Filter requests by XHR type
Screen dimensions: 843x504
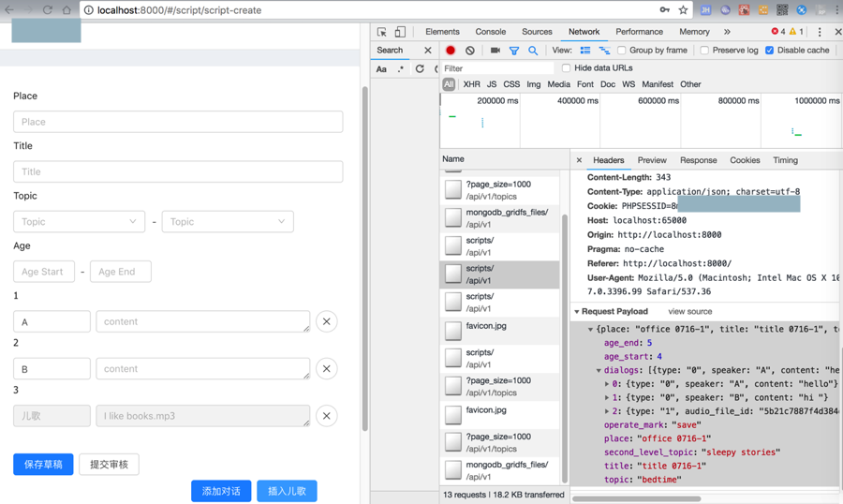471,84
